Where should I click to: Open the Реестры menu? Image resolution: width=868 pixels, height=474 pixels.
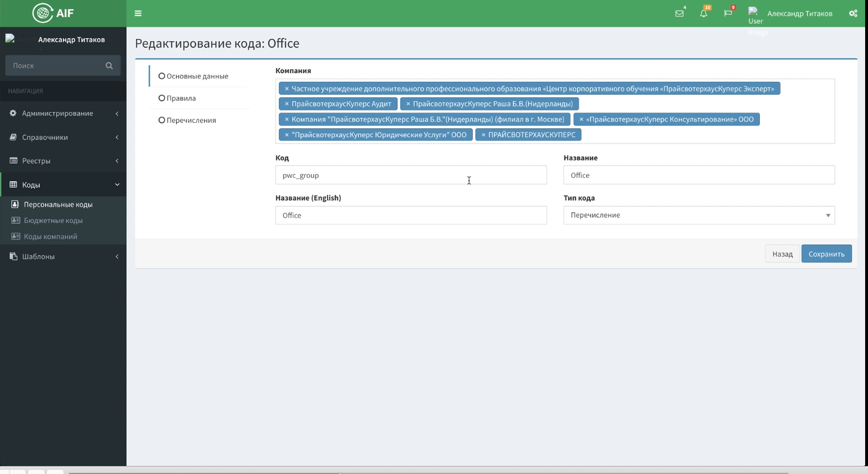[63, 161]
